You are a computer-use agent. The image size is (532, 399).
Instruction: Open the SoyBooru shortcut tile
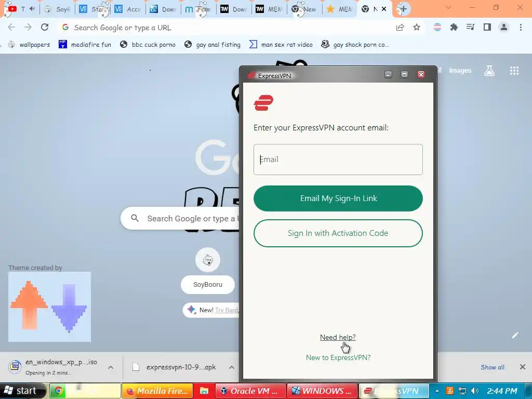(208, 271)
